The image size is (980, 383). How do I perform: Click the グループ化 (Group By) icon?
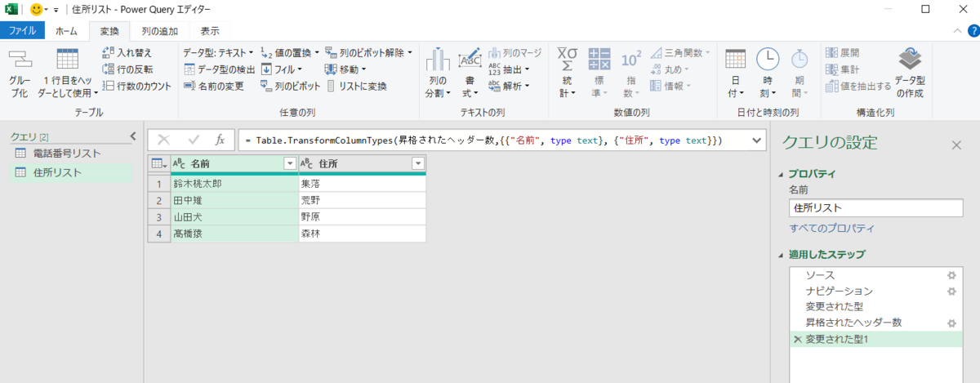tap(19, 60)
